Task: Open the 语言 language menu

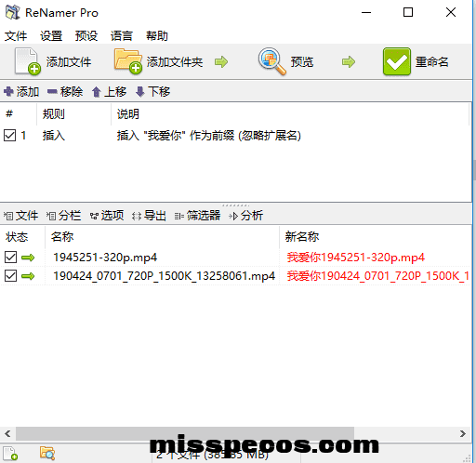Action: (x=122, y=36)
